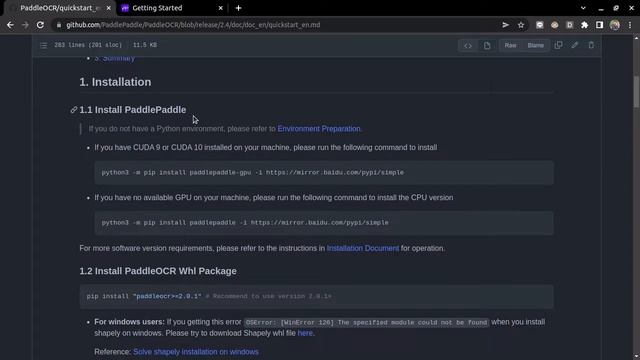The width and height of the screenshot is (640, 360).
Task: Click the share/send icon in address bar
Action: tap(505, 25)
